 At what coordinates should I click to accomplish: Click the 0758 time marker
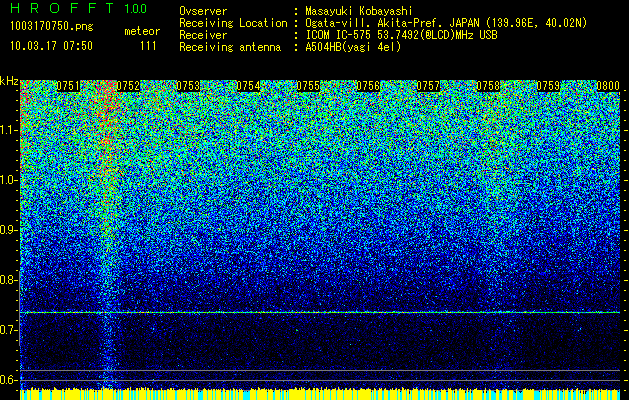488,86
